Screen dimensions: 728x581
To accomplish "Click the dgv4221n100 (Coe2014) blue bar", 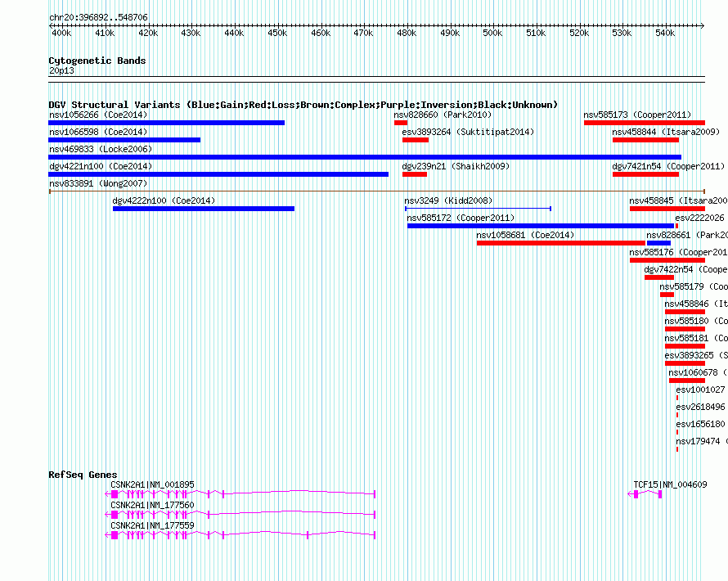I will click(x=218, y=174).
